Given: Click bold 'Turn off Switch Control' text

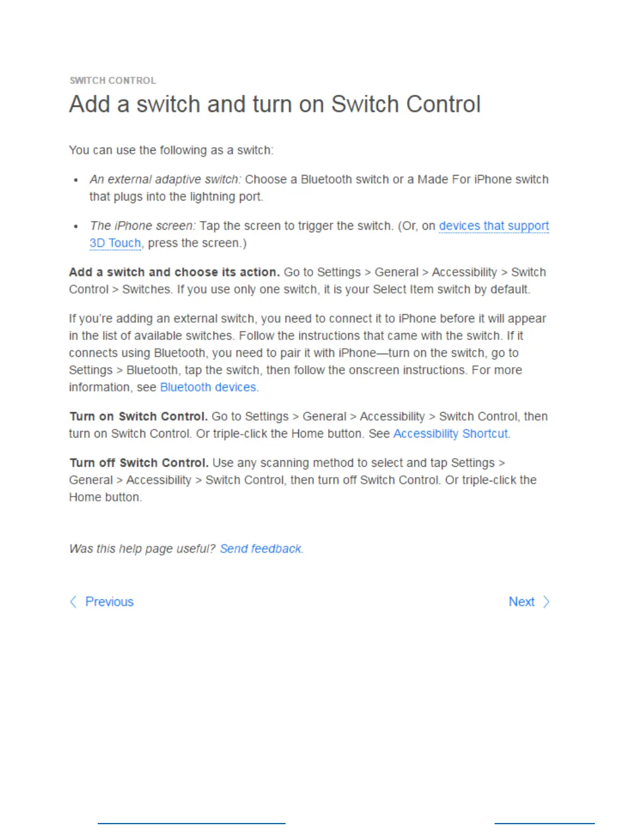Looking at the screenshot, I should point(139,463).
